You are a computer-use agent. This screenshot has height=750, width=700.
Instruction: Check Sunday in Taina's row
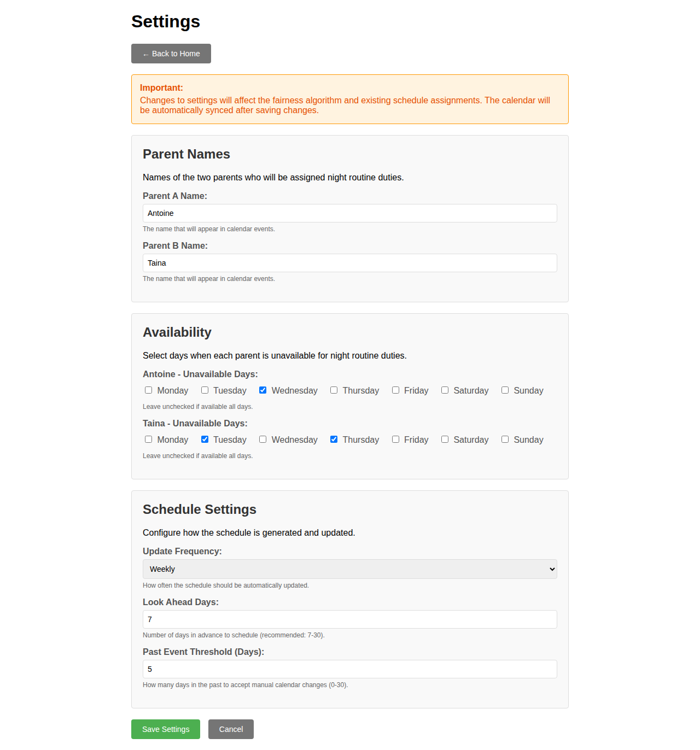click(x=505, y=439)
